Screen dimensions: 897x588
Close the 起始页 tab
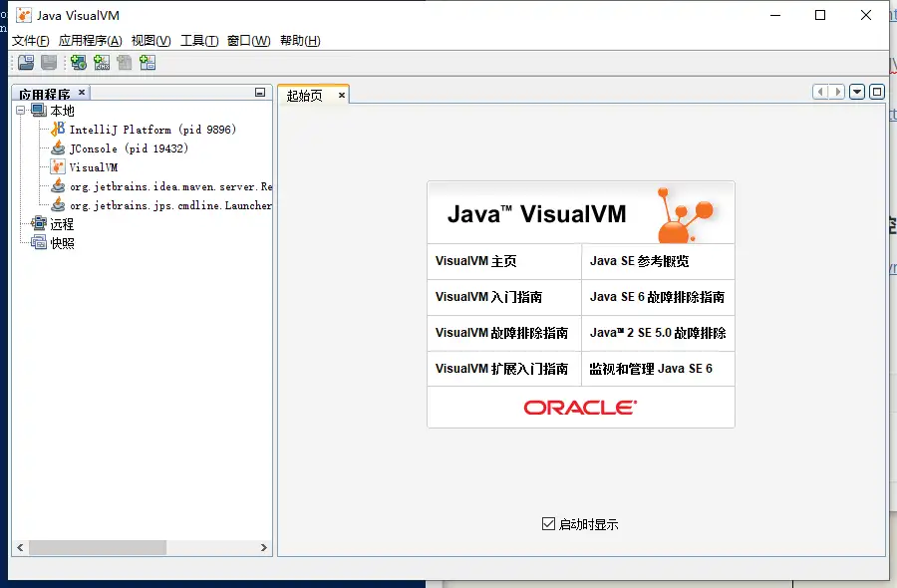341,96
